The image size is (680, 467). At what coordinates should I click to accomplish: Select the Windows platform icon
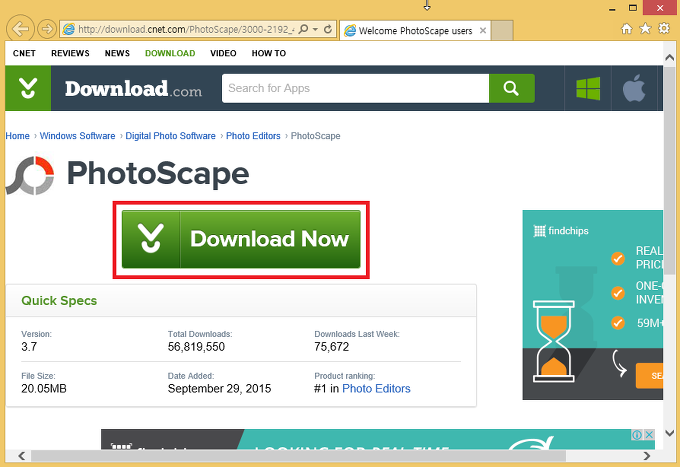click(588, 88)
